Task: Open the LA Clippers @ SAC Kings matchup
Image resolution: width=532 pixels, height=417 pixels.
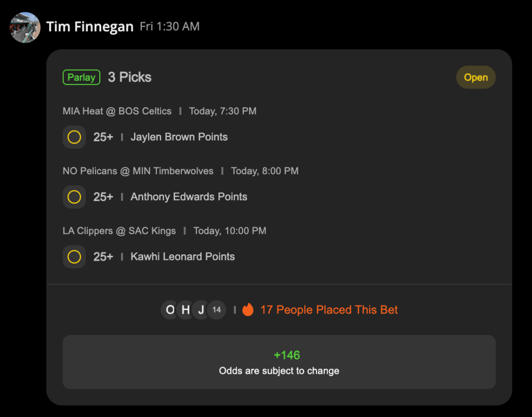Action: [119, 230]
